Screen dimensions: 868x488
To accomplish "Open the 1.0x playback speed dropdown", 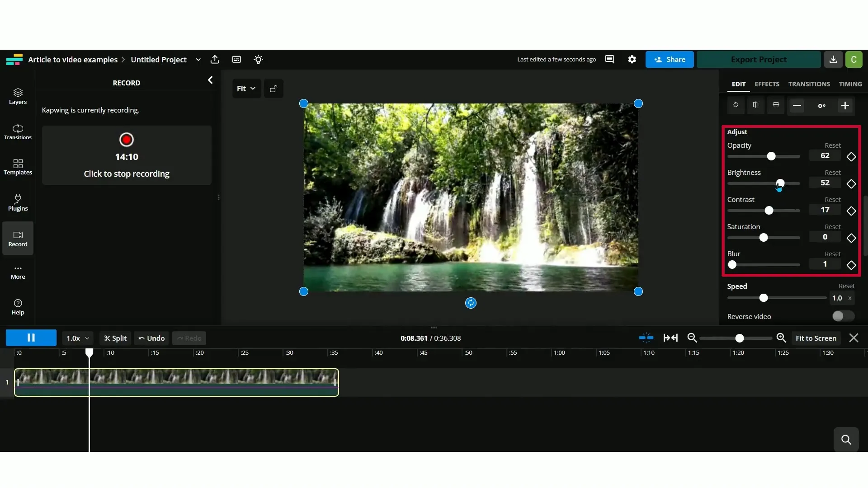I will click(77, 338).
